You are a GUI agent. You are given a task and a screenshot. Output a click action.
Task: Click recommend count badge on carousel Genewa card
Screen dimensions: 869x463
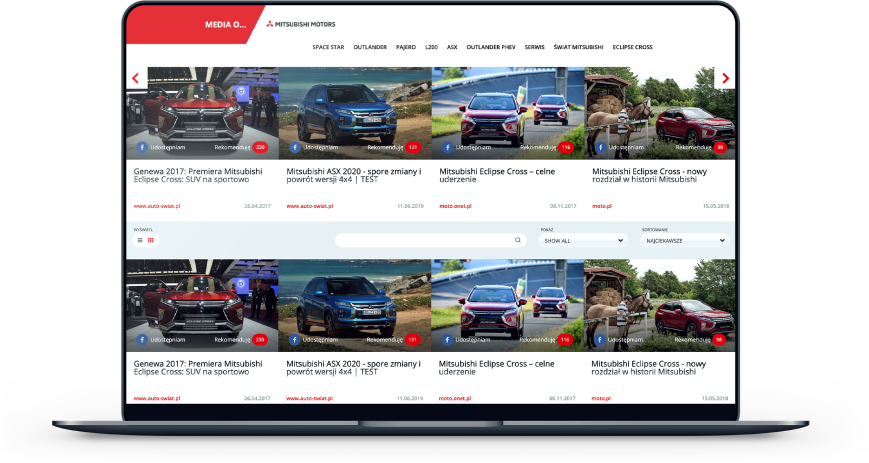260,147
